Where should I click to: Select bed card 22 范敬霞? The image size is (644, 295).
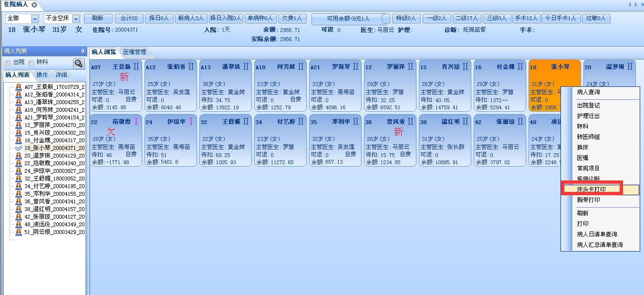point(116,140)
